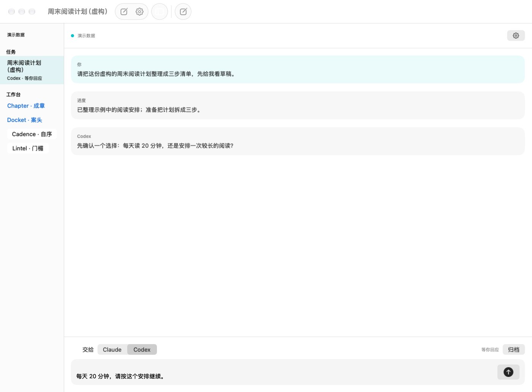This screenshot has width=532, height=392.
Task: Click the 进度 label above the progress message
Action: point(81,100)
